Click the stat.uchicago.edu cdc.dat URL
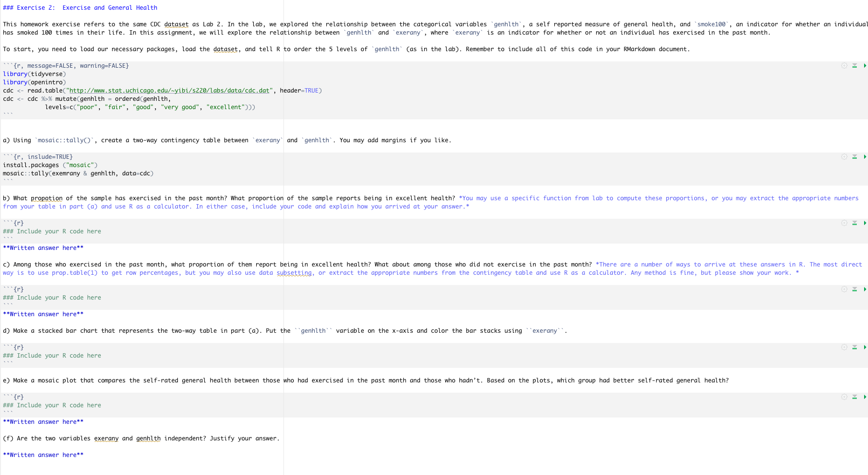 pos(170,91)
